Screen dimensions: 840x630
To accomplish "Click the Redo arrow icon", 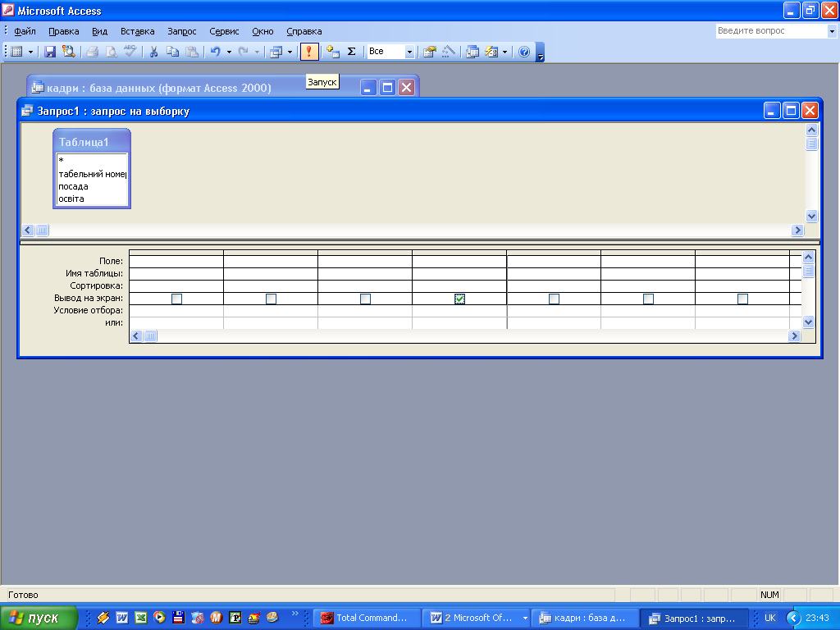I will (243, 52).
